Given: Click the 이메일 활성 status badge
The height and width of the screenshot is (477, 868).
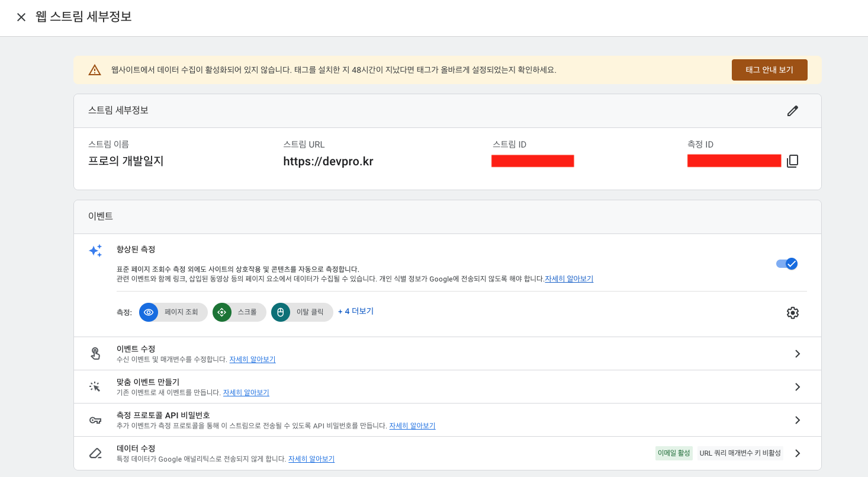Looking at the screenshot, I should tap(673, 453).
